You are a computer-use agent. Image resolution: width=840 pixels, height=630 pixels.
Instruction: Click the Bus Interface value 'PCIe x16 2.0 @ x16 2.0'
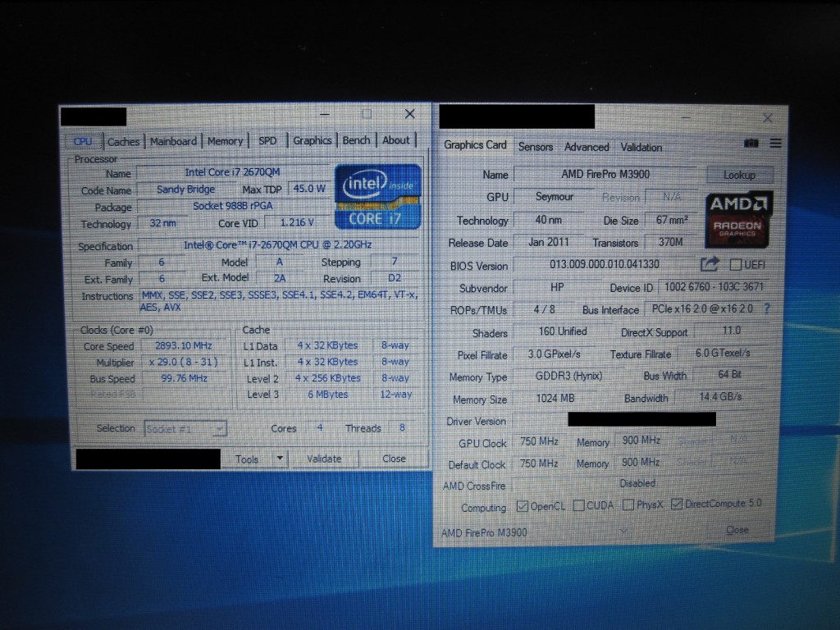pyautogui.click(x=702, y=309)
